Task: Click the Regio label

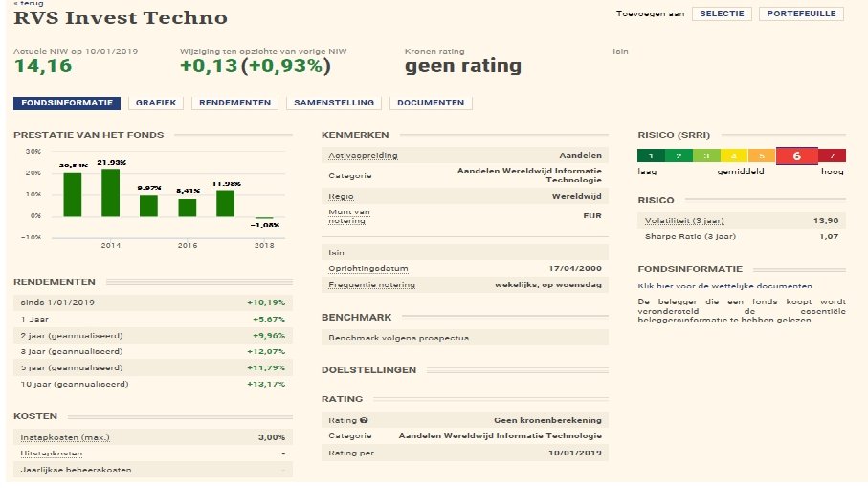Action: coord(341,196)
